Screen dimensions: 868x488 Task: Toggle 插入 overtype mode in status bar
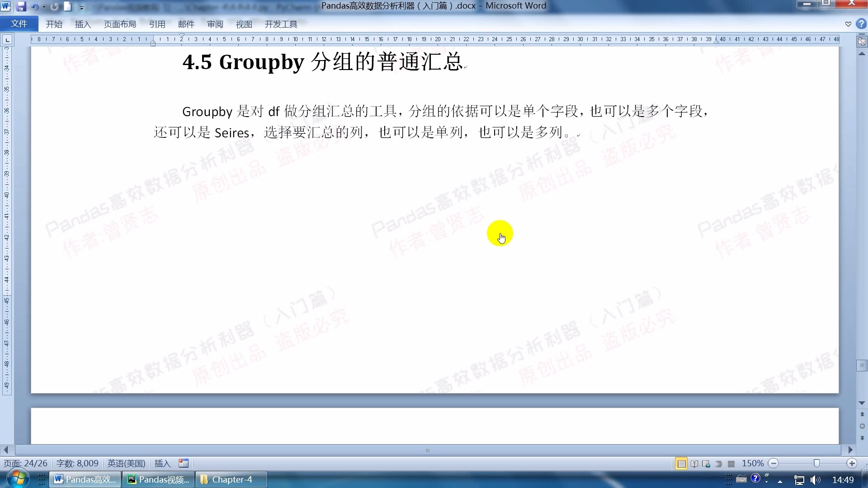tap(162, 463)
